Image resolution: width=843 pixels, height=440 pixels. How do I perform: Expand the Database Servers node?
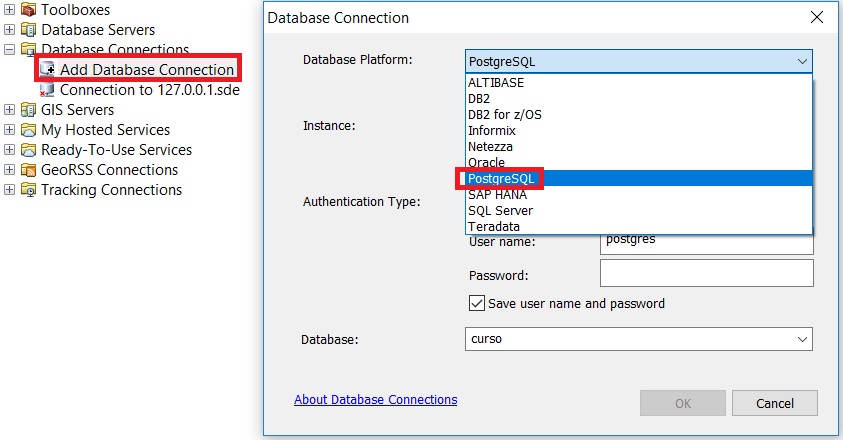point(9,30)
